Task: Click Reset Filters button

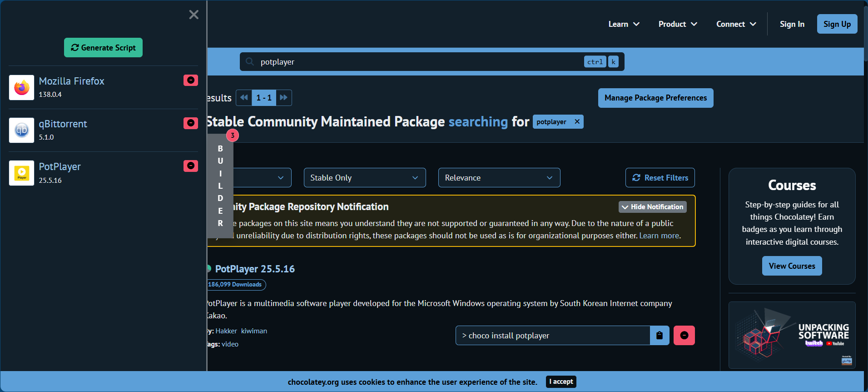Action: point(660,178)
